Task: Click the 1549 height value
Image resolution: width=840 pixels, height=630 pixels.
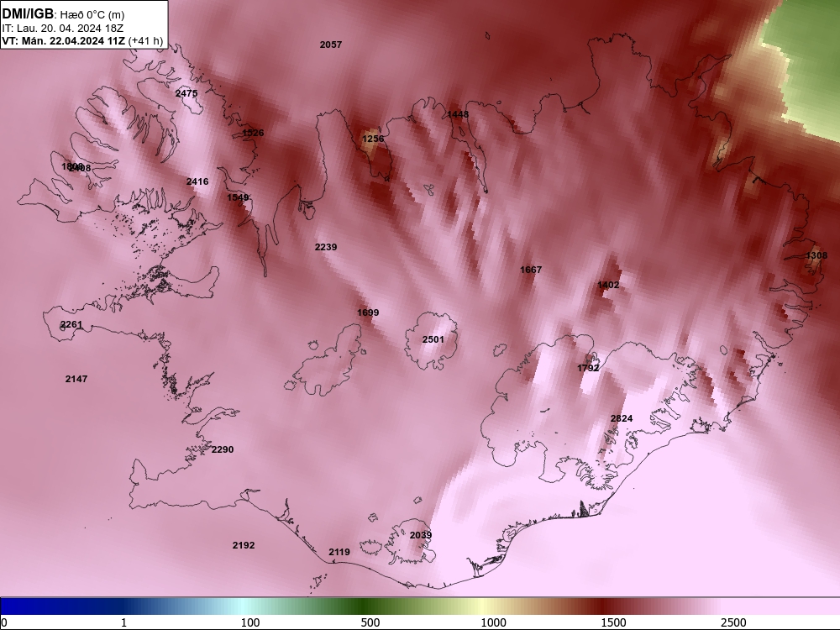Action: tap(238, 197)
